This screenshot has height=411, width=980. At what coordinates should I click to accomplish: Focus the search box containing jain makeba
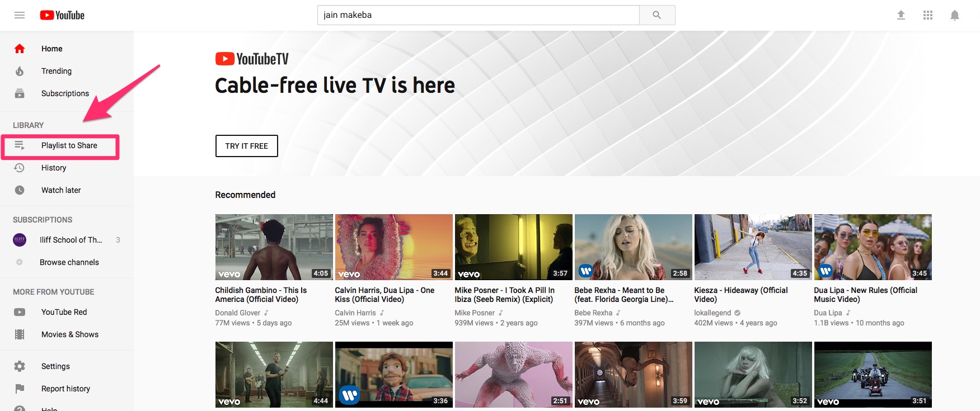coord(478,15)
